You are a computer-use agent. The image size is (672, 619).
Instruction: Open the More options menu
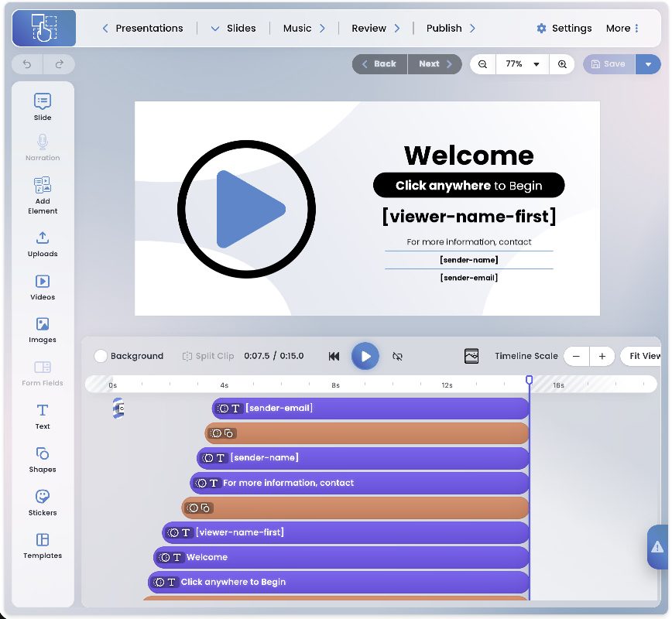[622, 29]
